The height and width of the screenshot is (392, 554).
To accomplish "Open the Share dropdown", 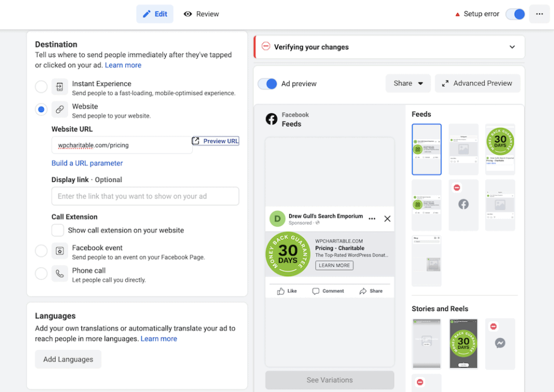I will click(408, 83).
